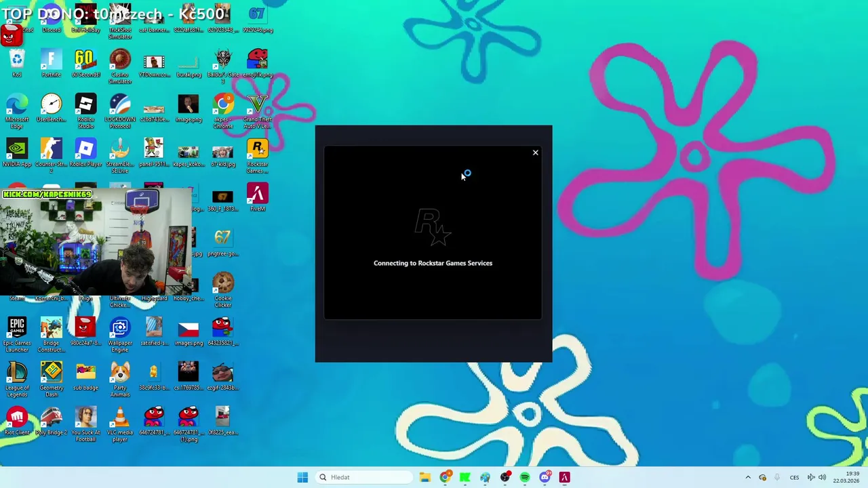Open the Geometry Dash desktop shortcut
Image resolution: width=868 pixels, height=488 pixels.
[51, 380]
